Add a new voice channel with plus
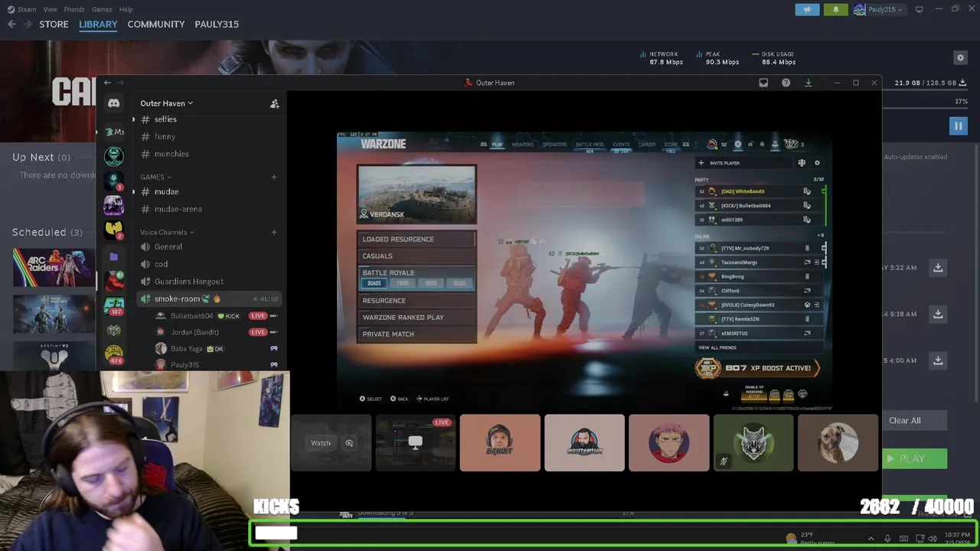The image size is (980, 551). (x=273, y=232)
